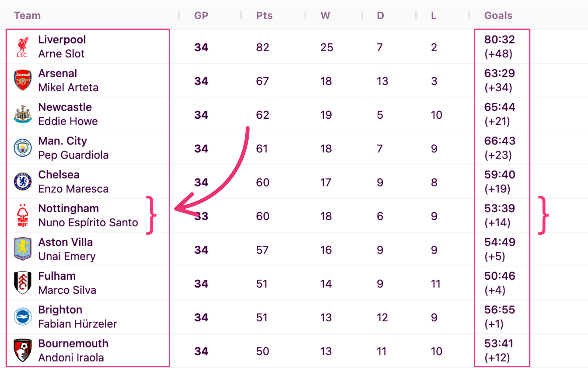Viewport: 588px width, 368px height.
Task: Click the Aston Villa crest
Action: [x=23, y=249]
